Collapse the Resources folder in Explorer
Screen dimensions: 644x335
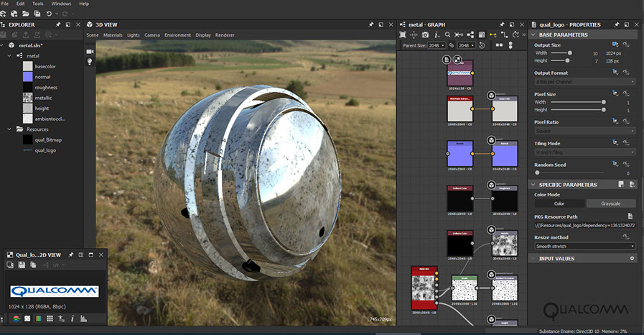(x=9, y=129)
